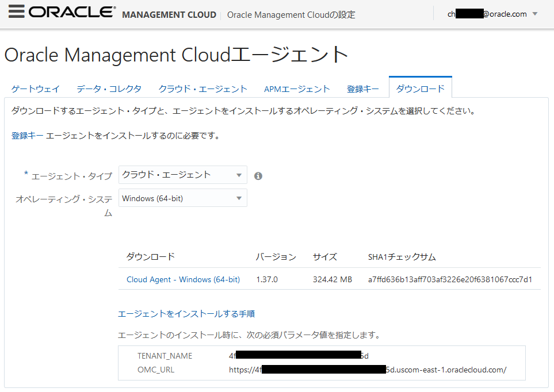This screenshot has width=554, height=392.
Task: Open エージェントをインストールする手順 link
Action: tap(186, 314)
